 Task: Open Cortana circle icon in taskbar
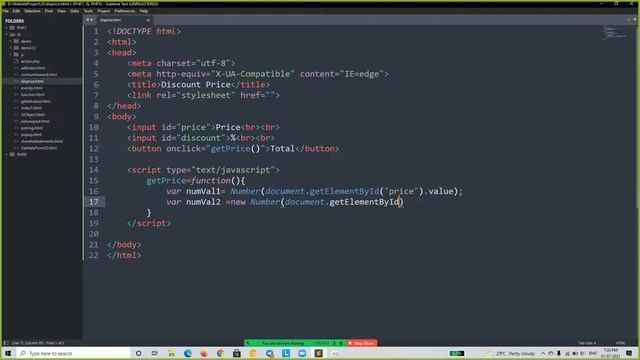[138, 353]
